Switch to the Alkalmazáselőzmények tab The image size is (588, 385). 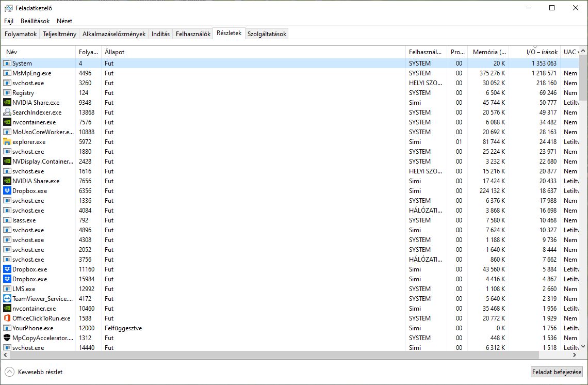pos(113,34)
